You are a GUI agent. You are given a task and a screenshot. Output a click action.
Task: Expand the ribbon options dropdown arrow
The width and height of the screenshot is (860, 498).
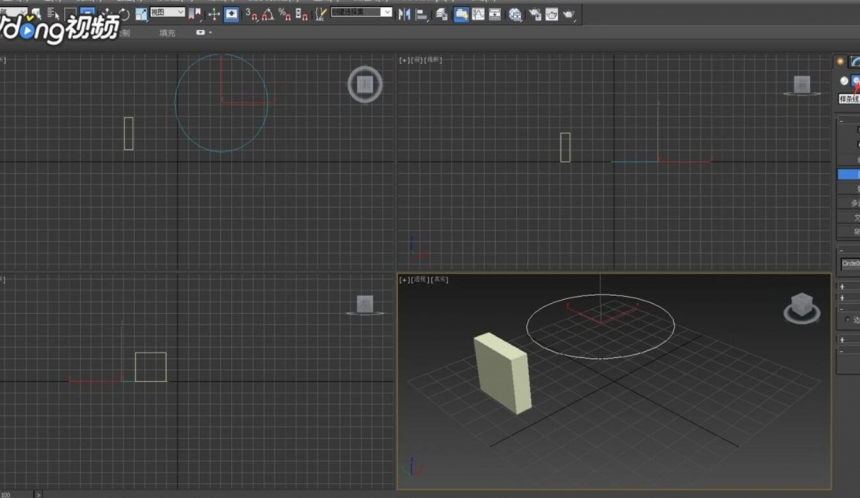[x=211, y=33]
